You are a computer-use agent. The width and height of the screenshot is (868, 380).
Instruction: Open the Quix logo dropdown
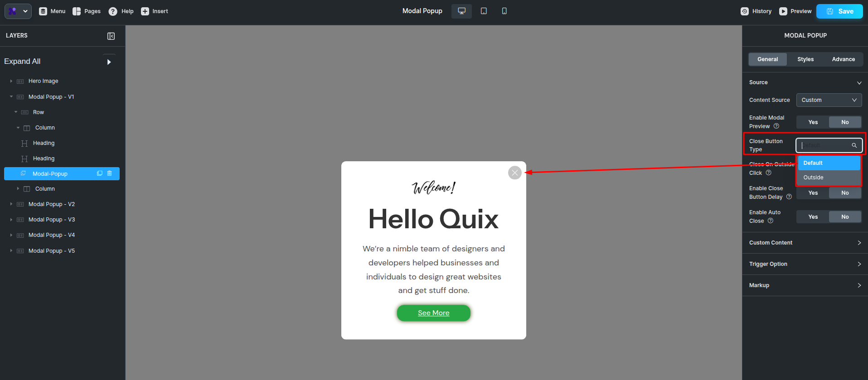point(18,11)
